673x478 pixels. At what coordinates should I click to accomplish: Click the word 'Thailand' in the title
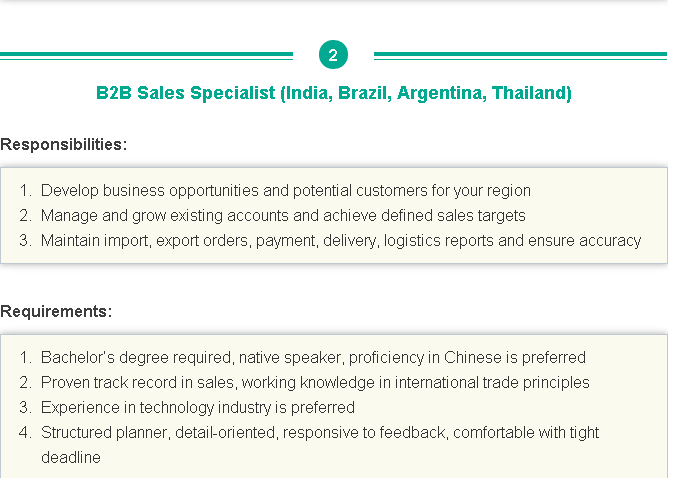click(x=531, y=93)
